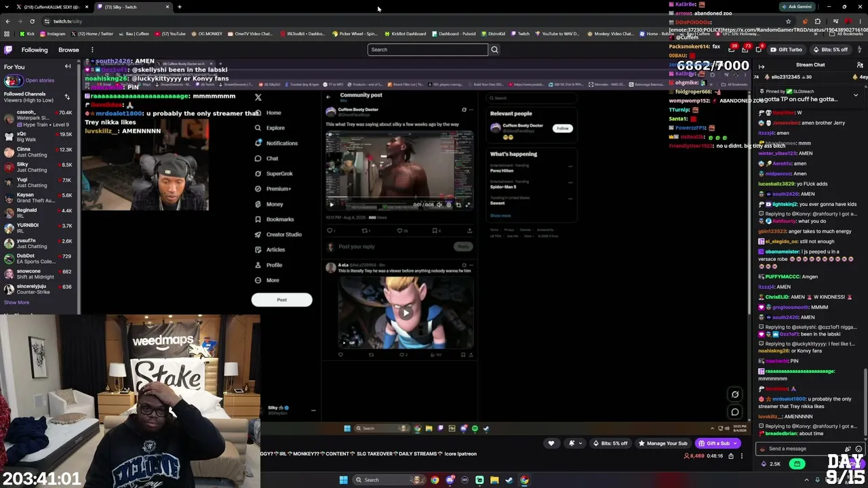Open the Instagram bookmark
This screenshot has width=868, height=488.
(52, 34)
